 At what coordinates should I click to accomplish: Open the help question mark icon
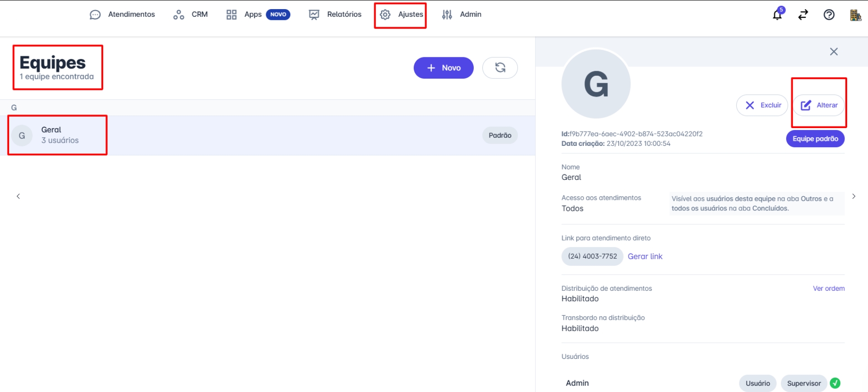point(829,15)
